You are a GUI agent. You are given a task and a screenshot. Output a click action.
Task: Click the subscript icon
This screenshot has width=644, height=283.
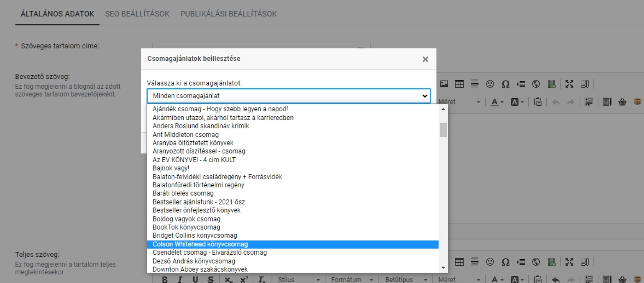coord(228,279)
